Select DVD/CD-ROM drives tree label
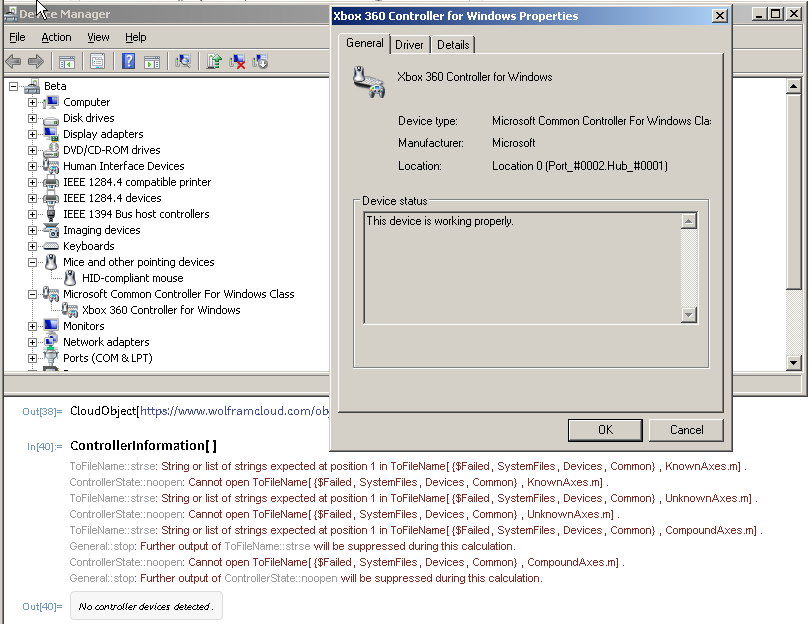Image resolution: width=812 pixels, height=624 pixels. coord(111,150)
